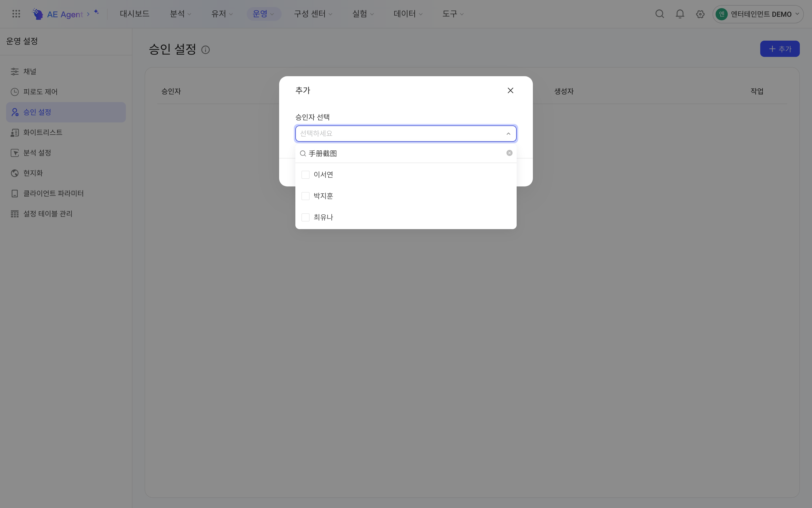Click the 생성자 column header
This screenshot has width=812, height=508.
[564, 91]
